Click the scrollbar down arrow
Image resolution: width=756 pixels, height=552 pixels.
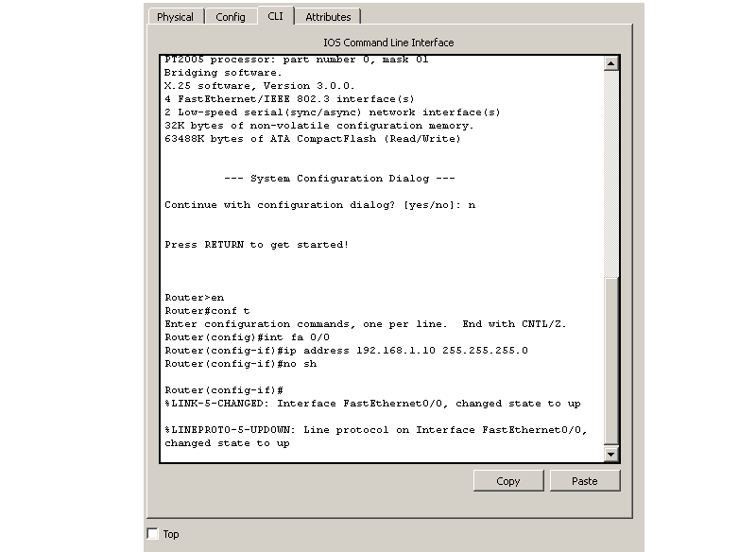(610, 454)
